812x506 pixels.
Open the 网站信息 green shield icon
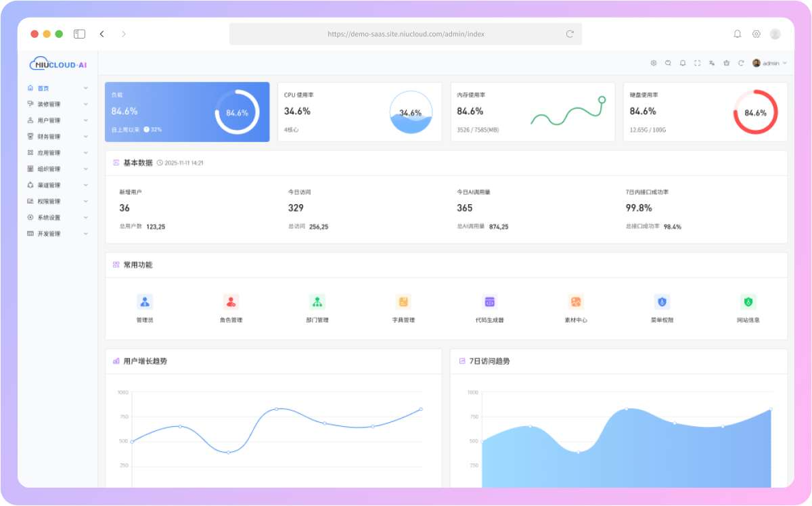(x=748, y=302)
